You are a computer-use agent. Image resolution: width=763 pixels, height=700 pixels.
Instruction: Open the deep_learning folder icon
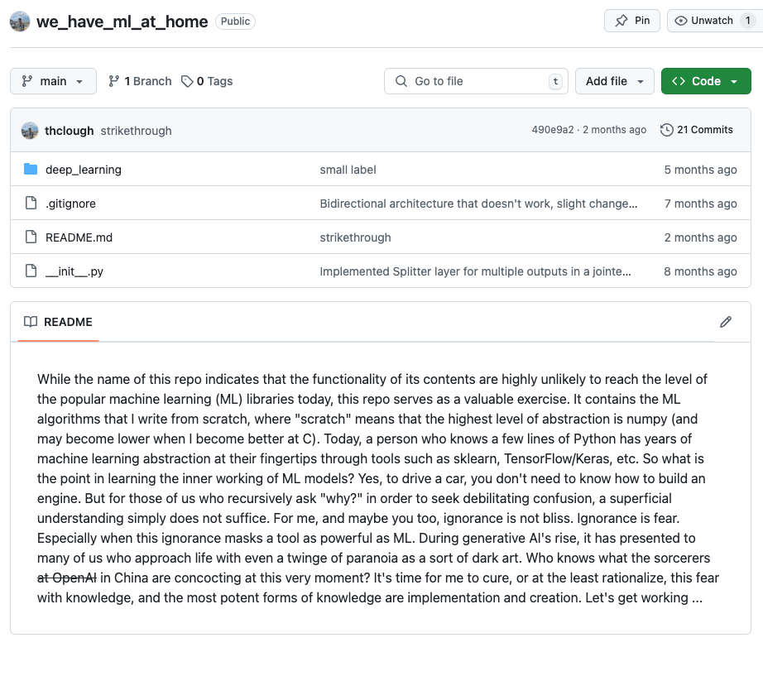[x=31, y=170]
